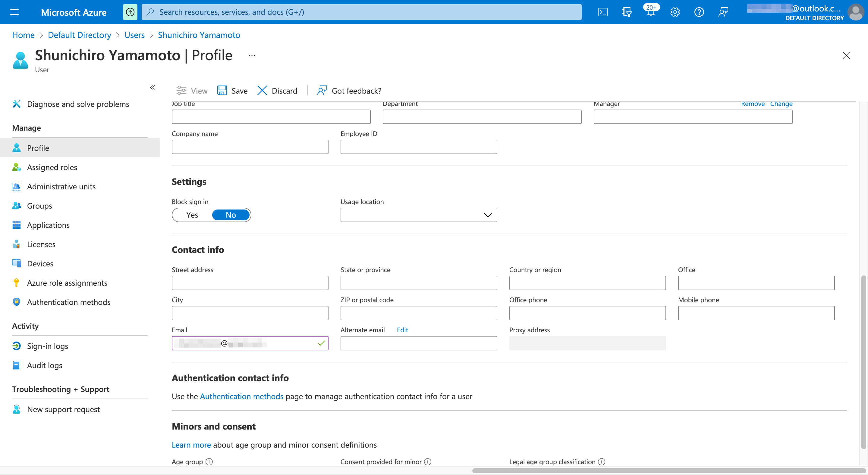Screen dimensions: 868x475
Task: Send feedback using the feedback icon
Action: coord(723,12)
